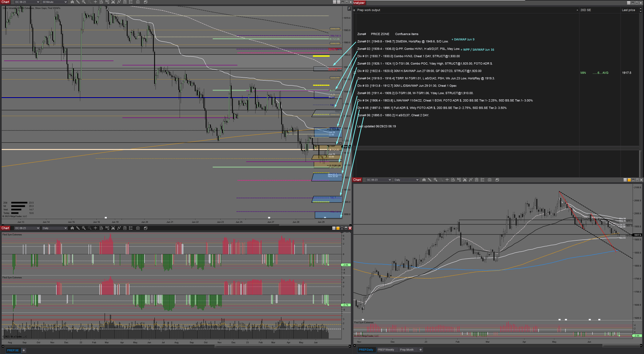This screenshot has width=644, height=354.
Task: Click stacked windows icon on Find Sym Extremes chart
Action: [x=145, y=228]
